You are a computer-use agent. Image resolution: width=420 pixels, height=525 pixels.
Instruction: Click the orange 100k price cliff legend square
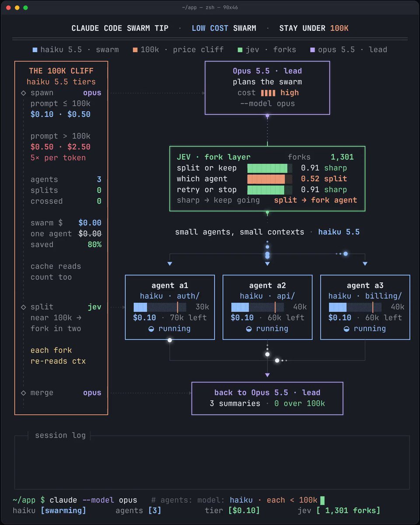135,50
